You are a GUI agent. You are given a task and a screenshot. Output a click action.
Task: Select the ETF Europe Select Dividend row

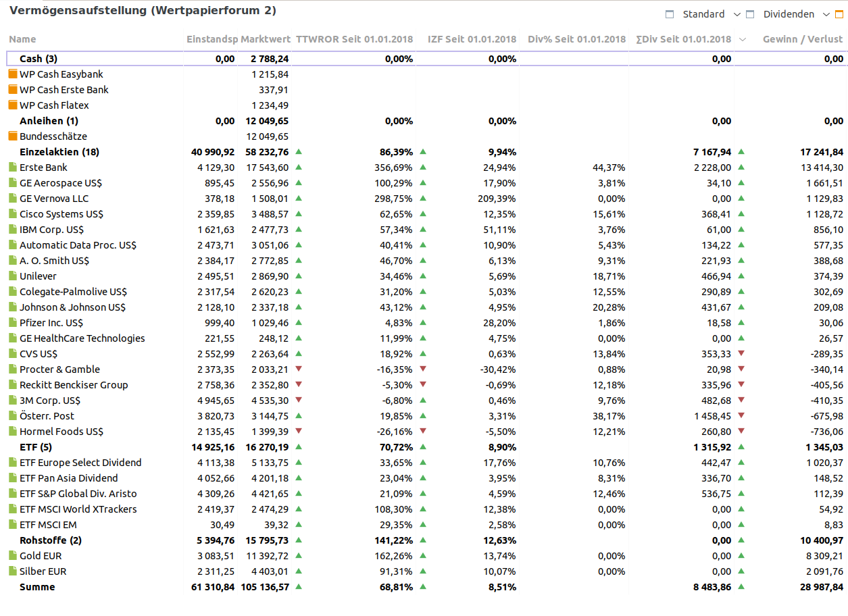[426, 463]
